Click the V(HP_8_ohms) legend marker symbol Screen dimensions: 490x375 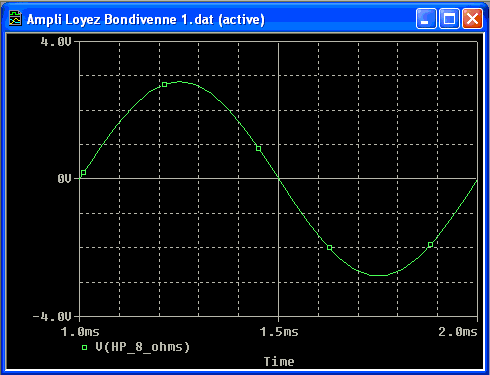pos(84,348)
